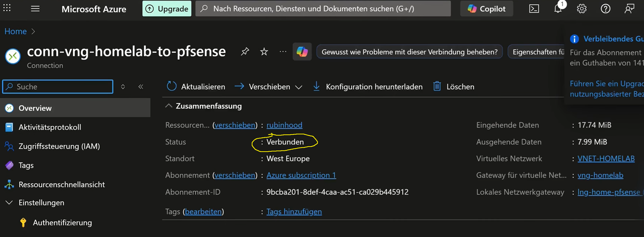Open portal settings gear icon
This screenshot has height=237, width=644.
581,9
